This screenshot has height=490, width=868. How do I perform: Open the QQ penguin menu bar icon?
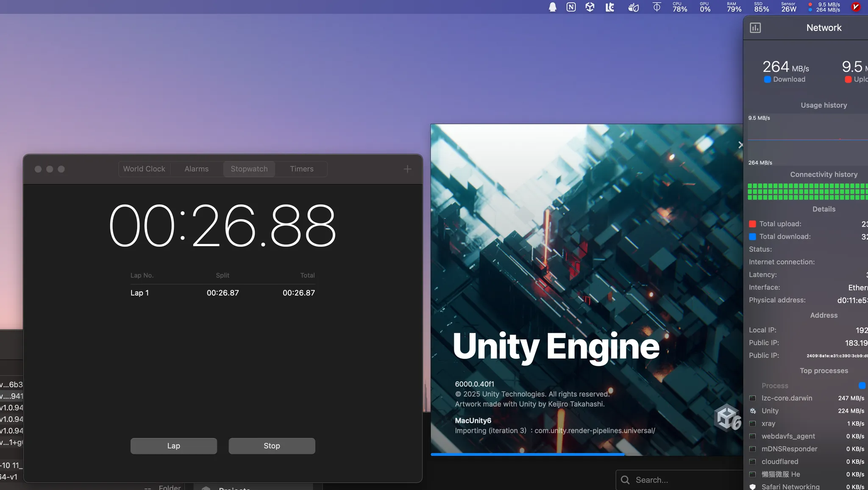552,7
